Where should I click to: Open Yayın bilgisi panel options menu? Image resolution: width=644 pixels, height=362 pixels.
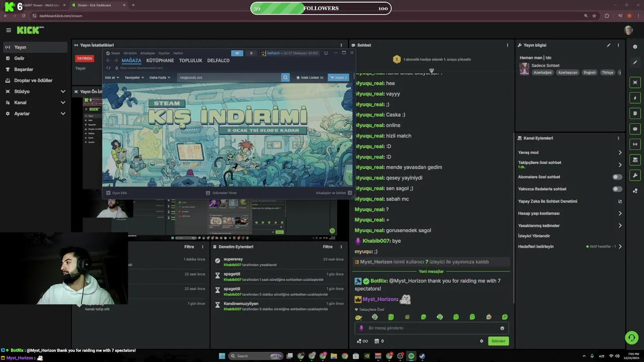[618, 45]
